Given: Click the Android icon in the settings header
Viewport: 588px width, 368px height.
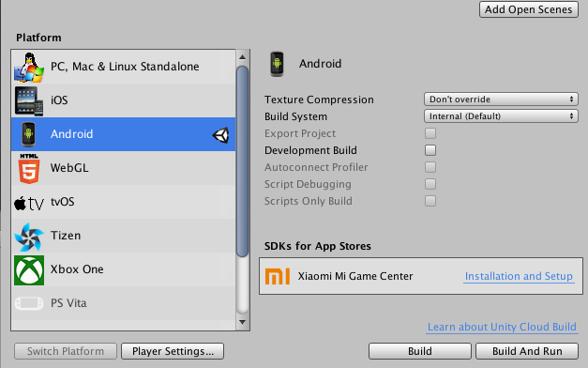Looking at the screenshot, I should (x=277, y=64).
